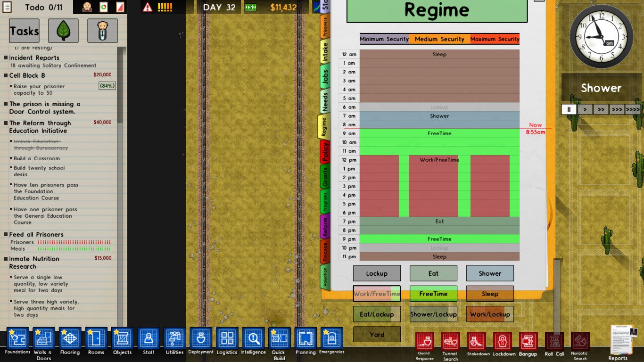The height and width of the screenshot is (362, 644).
Task: Click the red danger warning triangle
Action: (148, 7)
